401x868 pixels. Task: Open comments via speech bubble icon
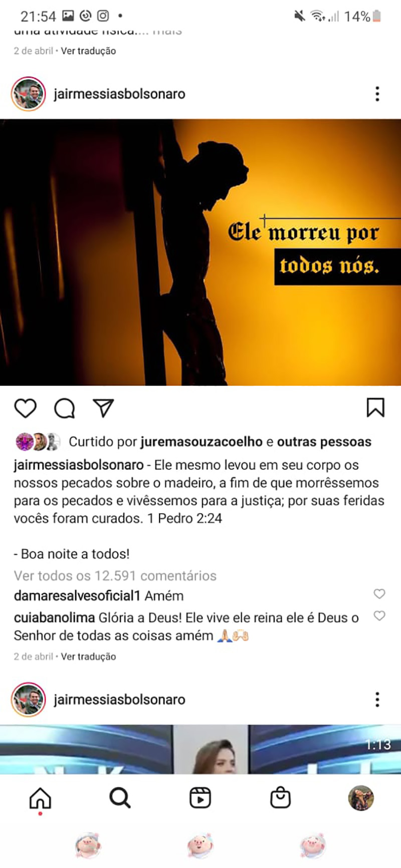click(65, 408)
